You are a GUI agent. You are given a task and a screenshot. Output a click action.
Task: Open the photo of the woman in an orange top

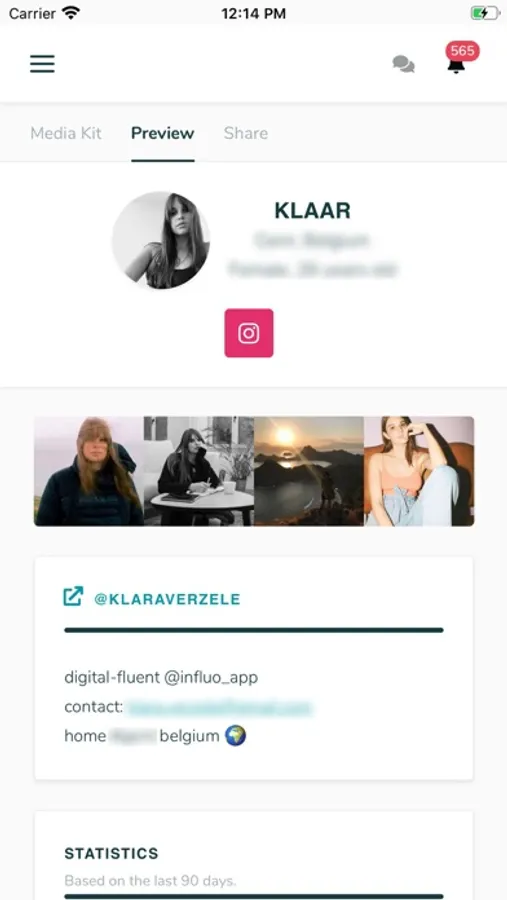tap(419, 471)
